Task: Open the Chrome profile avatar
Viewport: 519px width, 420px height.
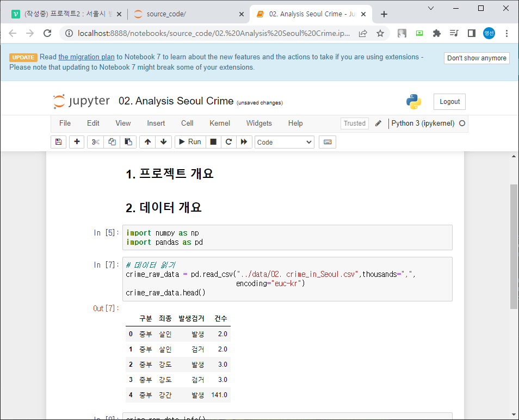Action: tap(489, 33)
